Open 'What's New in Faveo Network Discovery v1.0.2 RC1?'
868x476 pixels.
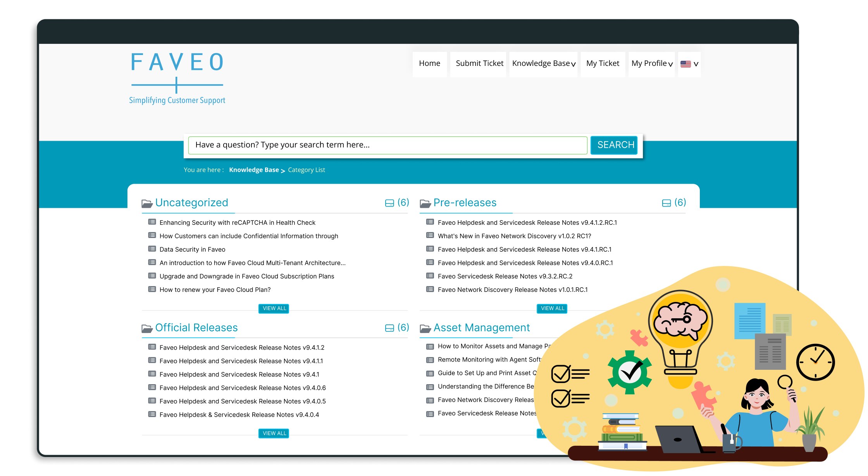(x=515, y=236)
